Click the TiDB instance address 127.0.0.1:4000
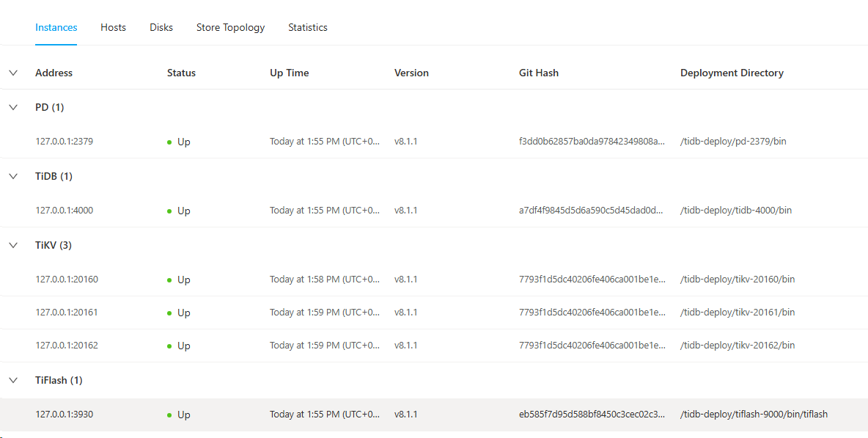The image size is (868, 438). coord(64,211)
